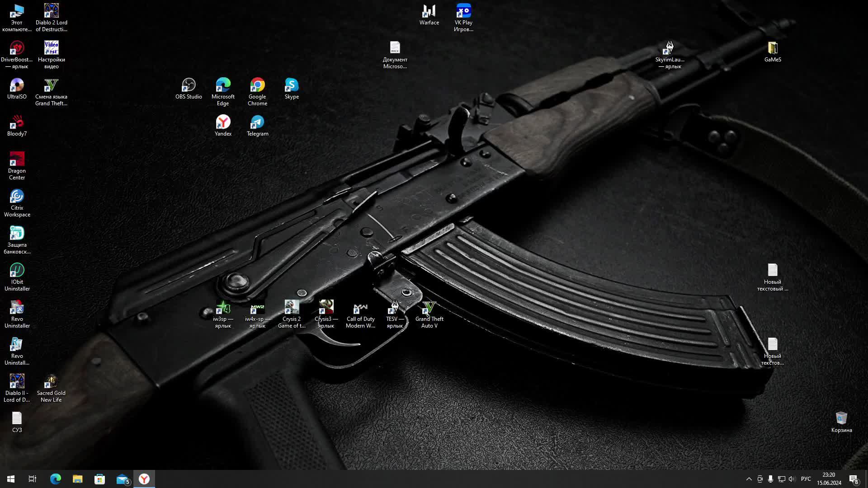868x488 pixels.
Task: Select the DriverBooster shortcut icon
Action: tap(17, 55)
